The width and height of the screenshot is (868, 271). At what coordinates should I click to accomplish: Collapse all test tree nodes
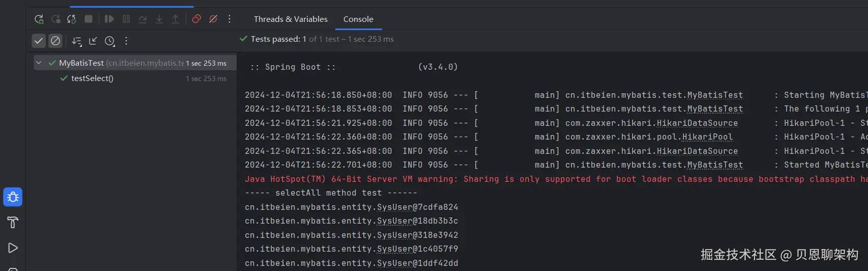pyautogui.click(x=93, y=41)
